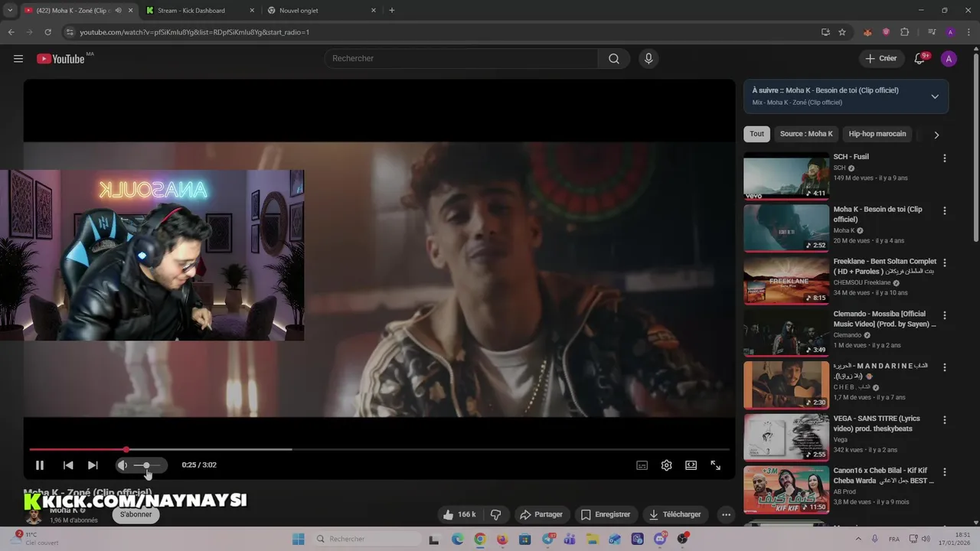Viewport: 980px width, 551px height.
Task: Open options menu for VEGA - SANS TITRE
Action: [944, 420]
